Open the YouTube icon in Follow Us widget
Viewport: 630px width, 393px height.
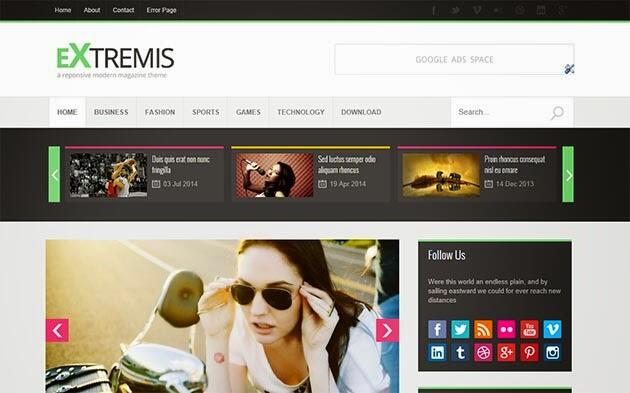(529, 329)
